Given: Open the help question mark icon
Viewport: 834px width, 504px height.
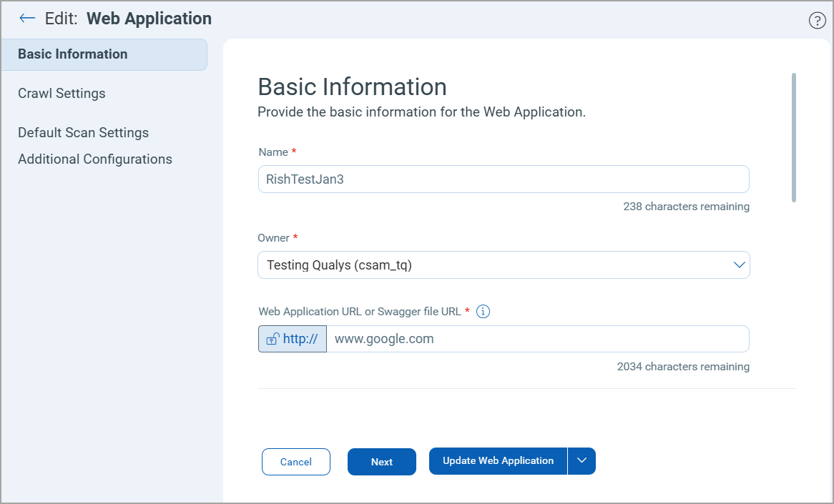Looking at the screenshot, I should pos(817,20).
